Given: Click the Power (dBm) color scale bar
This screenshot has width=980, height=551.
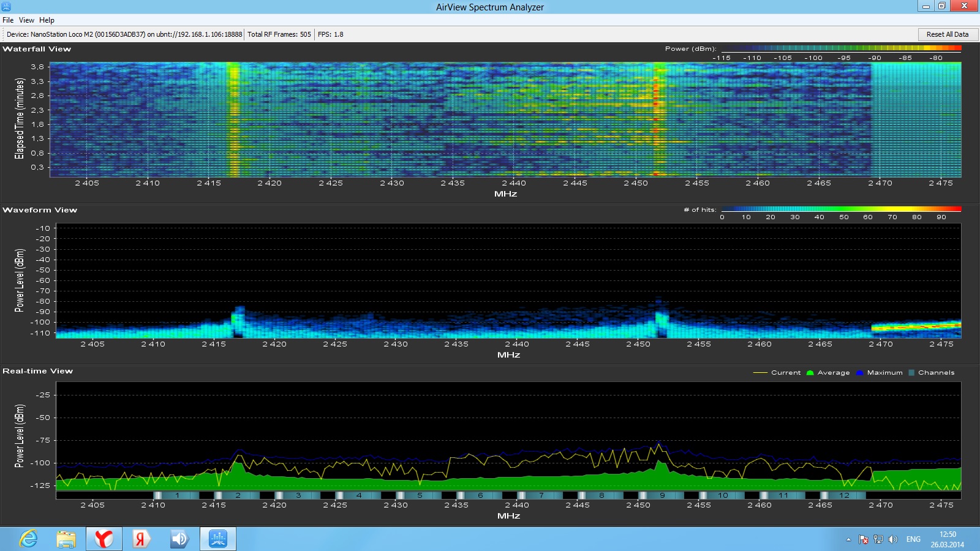Looking at the screenshot, I should [x=841, y=48].
